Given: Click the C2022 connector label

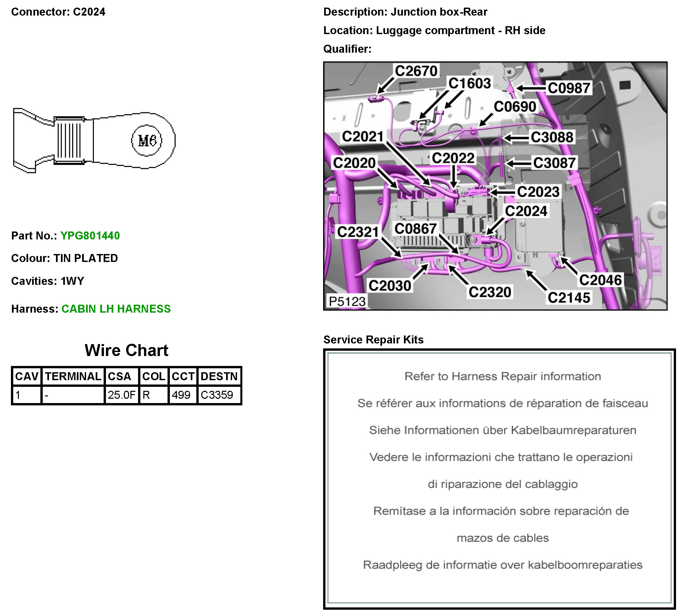Looking at the screenshot, I should 453,158.
